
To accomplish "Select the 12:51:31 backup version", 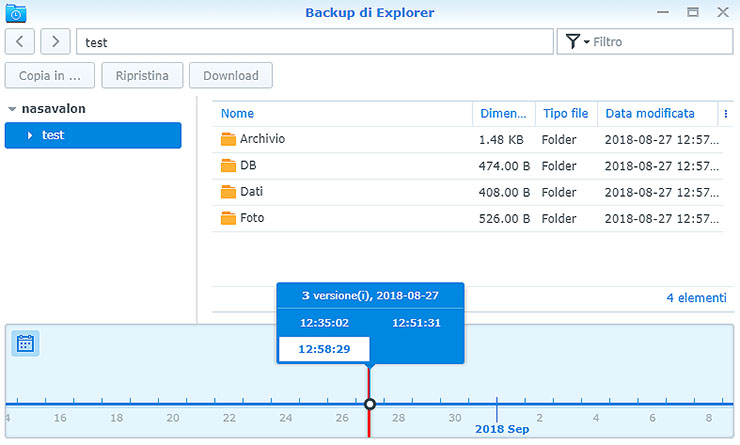I will 416,323.
